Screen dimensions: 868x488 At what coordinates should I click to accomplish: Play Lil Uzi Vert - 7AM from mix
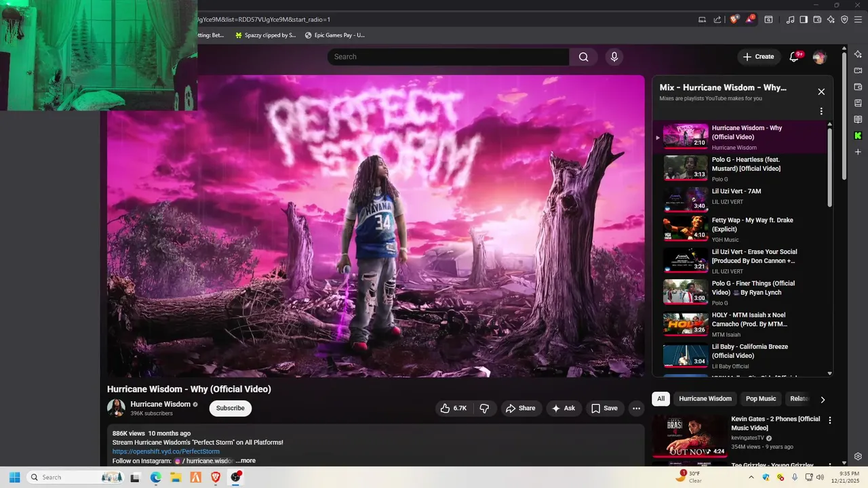740,199
